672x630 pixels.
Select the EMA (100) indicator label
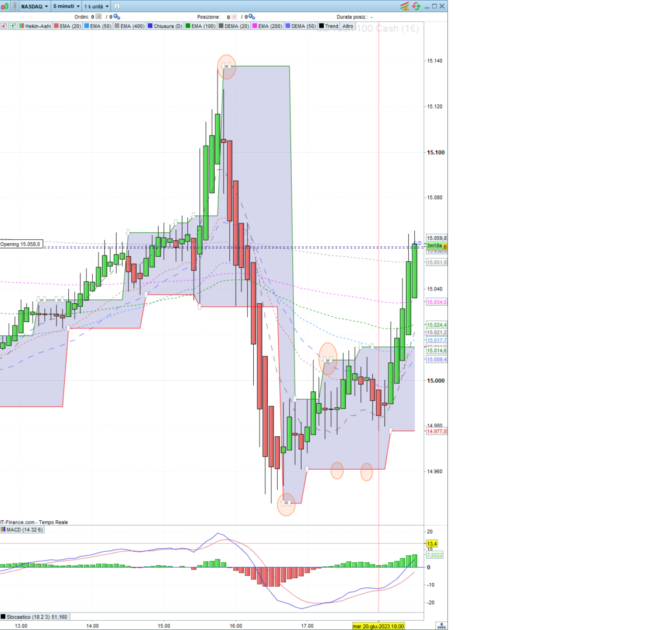(x=201, y=26)
